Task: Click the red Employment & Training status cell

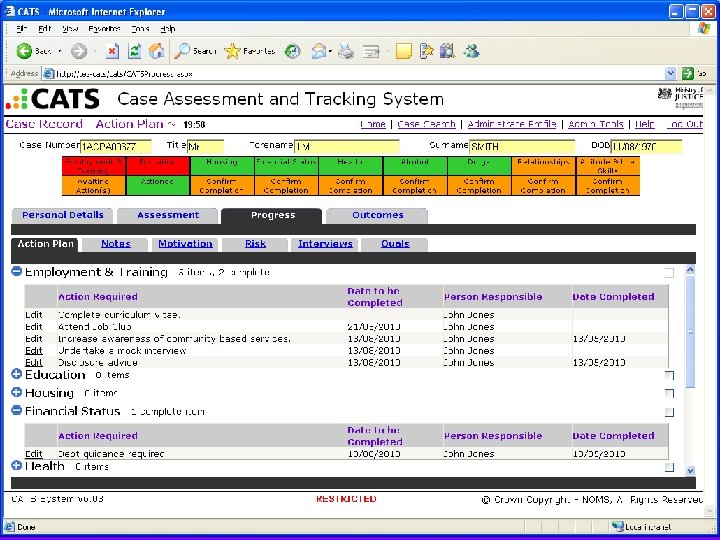Action: 94,166
